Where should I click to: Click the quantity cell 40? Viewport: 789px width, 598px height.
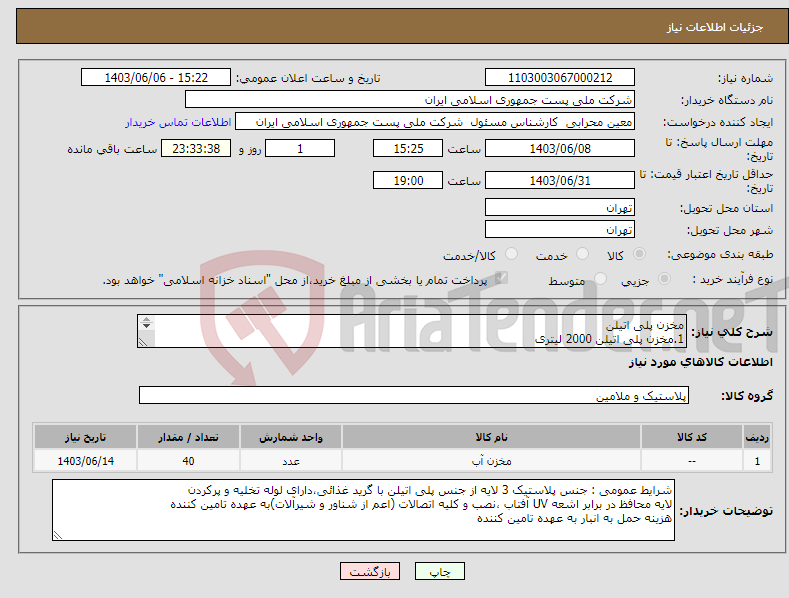188,461
